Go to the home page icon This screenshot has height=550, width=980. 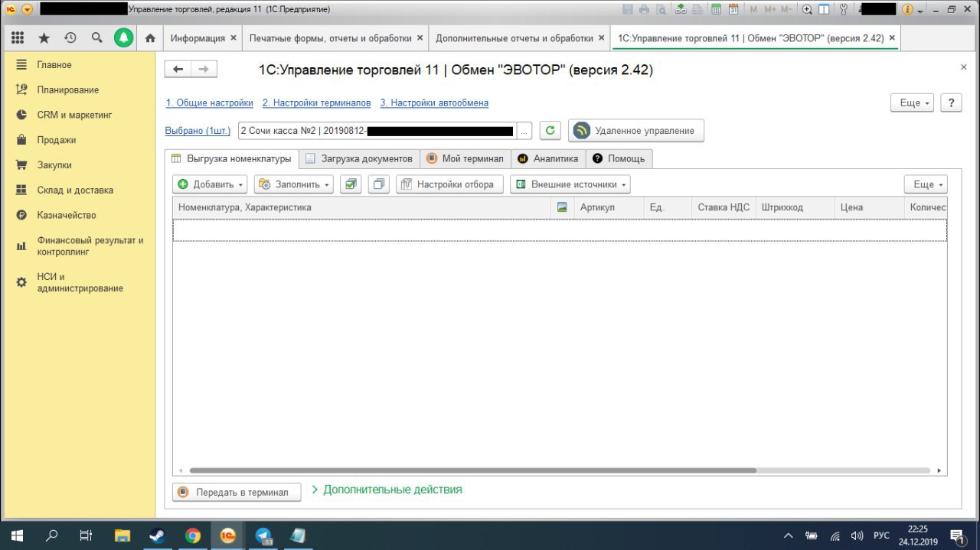pos(150,37)
